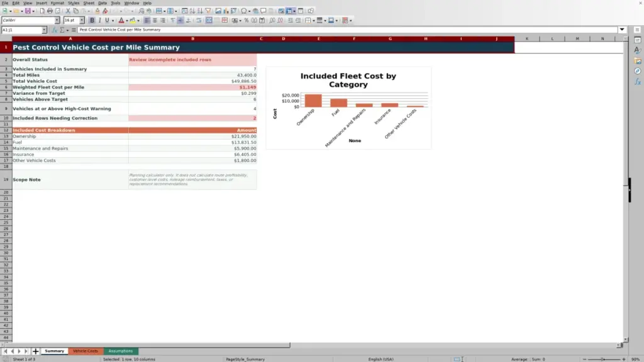Click the Export as PDF icon

click(42, 11)
